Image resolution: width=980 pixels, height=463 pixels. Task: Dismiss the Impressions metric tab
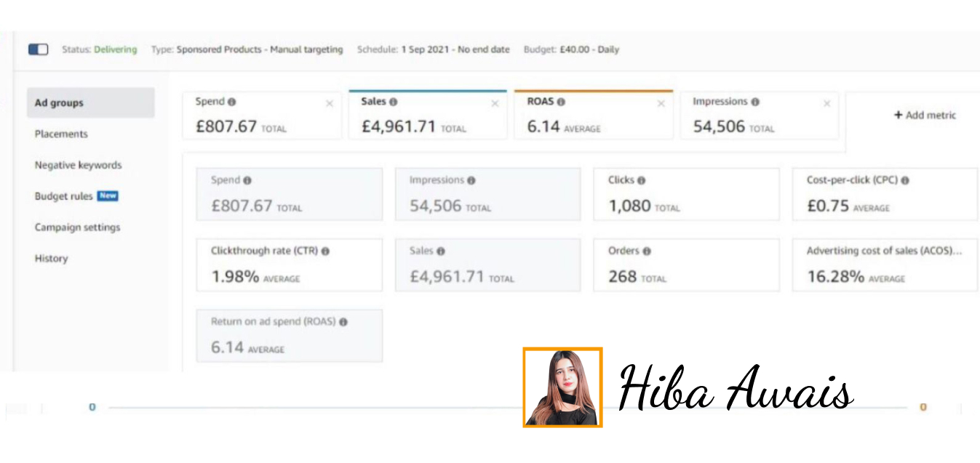pos(826,104)
